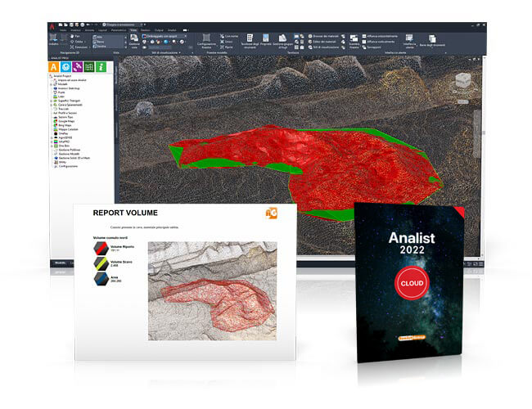Screen dimensions: 532x409
Task: Open the dark green grid panel tab
Action: (x=89, y=66)
